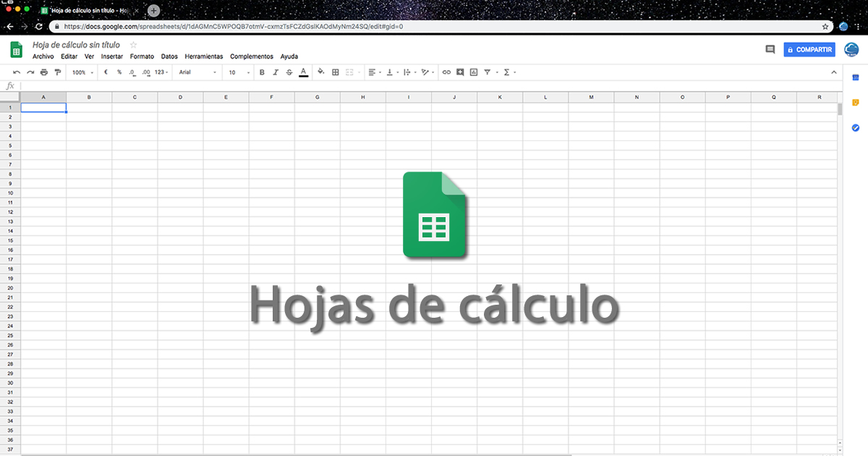Open the zoom 100% dropdown
Viewport: 868px width, 456px height.
tap(82, 72)
